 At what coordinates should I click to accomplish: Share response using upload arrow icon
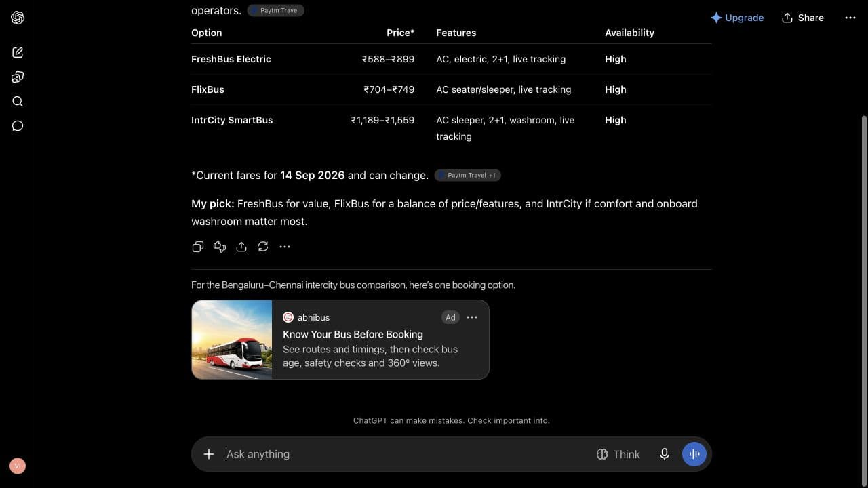pyautogui.click(x=241, y=247)
